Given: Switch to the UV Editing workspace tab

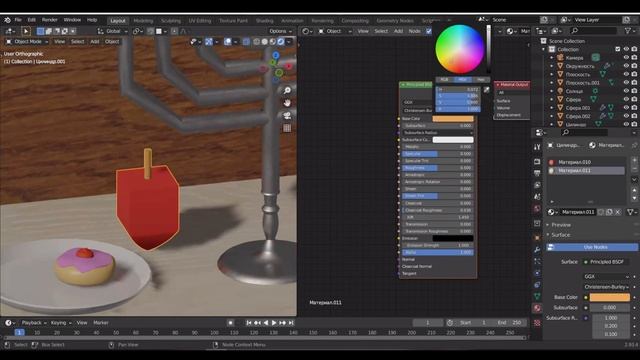Looking at the screenshot, I should [200, 20].
